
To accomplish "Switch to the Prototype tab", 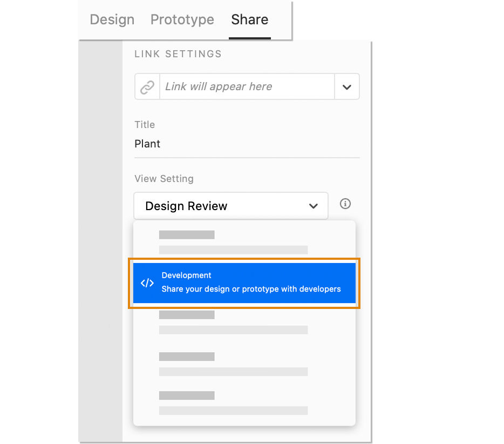I will [x=182, y=19].
